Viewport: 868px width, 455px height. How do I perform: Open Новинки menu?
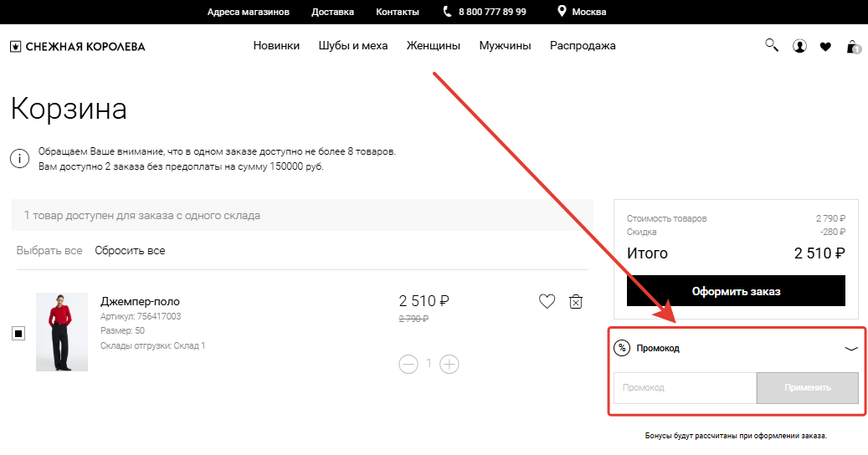click(x=276, y=46)
